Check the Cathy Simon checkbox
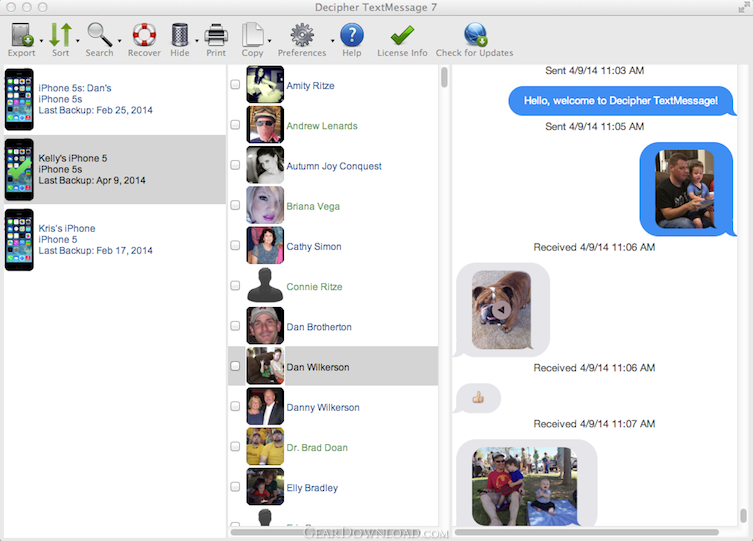Screen dimensions: 753x541 (x=235, y=245)
